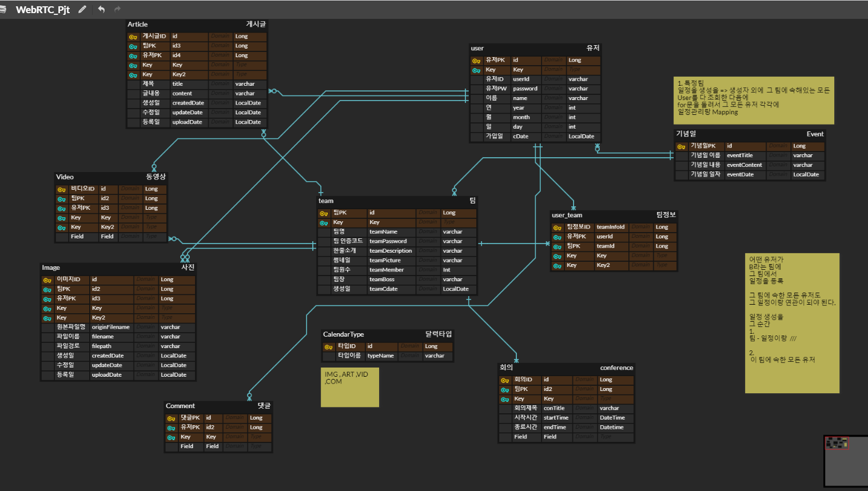Select the originFilename column in Image table
This screenshot has height=491, width=868.
(x=111, y=327)
